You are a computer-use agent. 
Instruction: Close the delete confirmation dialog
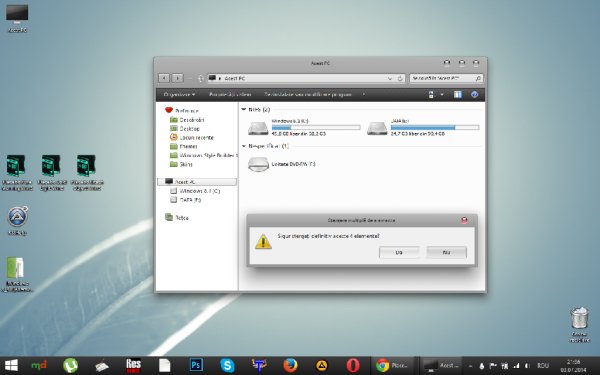pyautogui.click(x=464, y=220)
